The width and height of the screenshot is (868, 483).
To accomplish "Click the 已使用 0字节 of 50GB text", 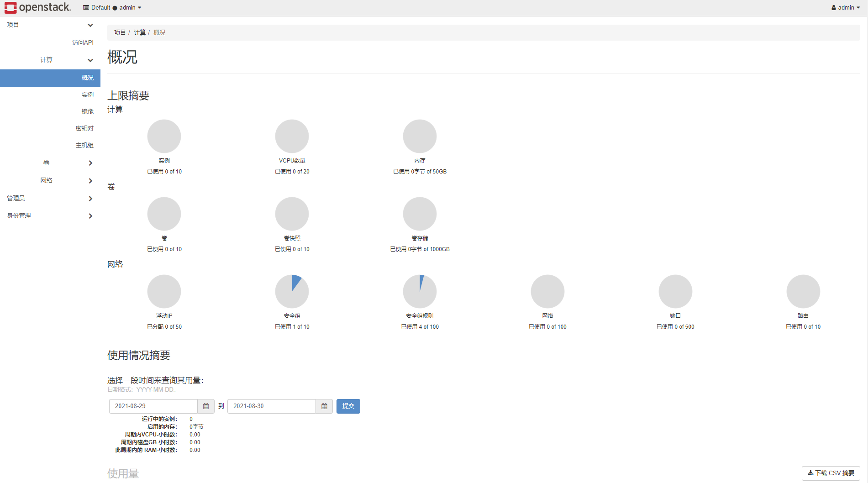I will [420, 172].
